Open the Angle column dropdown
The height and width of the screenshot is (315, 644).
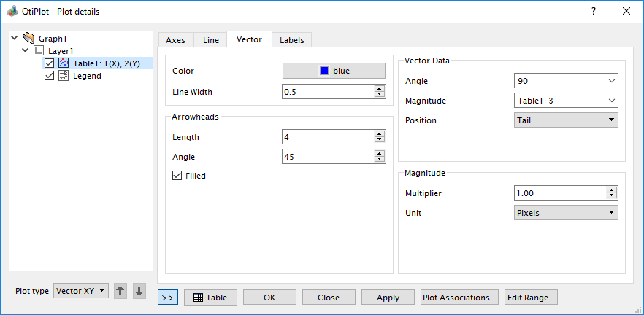click(x=566, y=81)
